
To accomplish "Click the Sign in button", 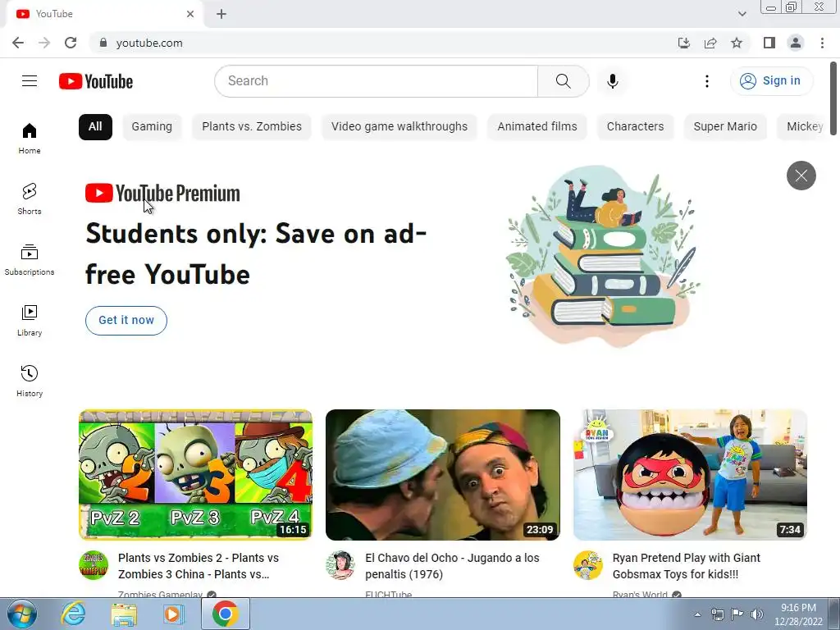I will tap(771, 81).
